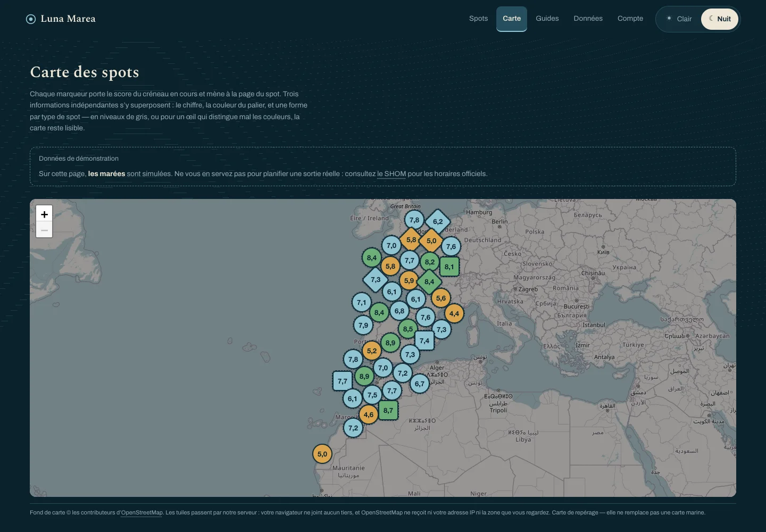Zoom out of the map

tap(44, 230)
